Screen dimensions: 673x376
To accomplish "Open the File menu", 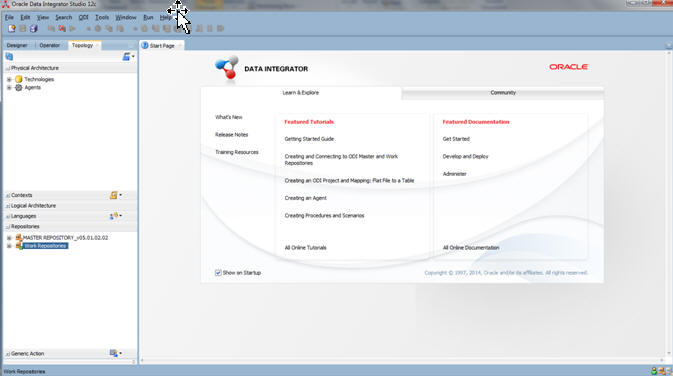I will click(x=9, y=18).
